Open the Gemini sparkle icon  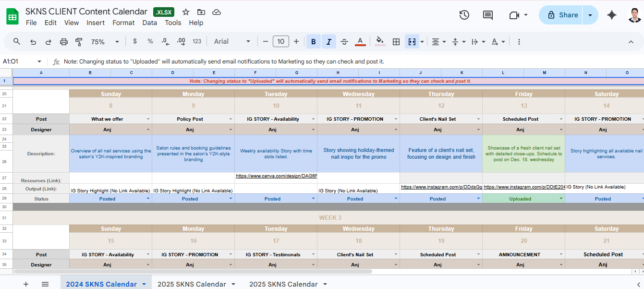pos(611,15)
